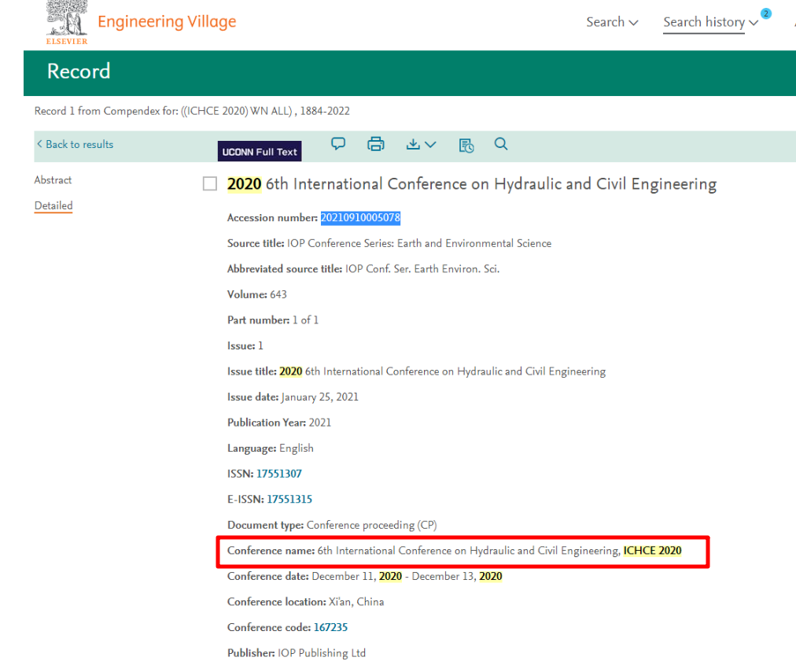
Task: Go back to results
Action: click(x=76, y=144)
